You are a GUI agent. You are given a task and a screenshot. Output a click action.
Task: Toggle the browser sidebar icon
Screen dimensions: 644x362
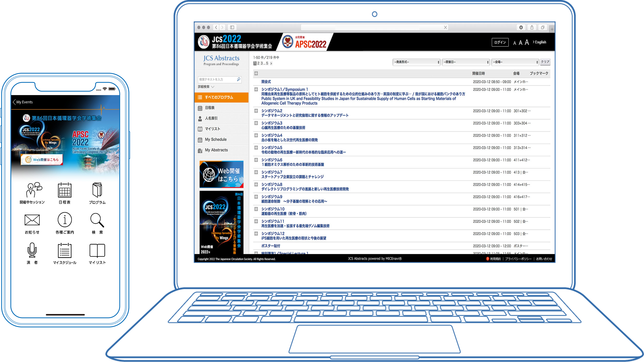click(232, 27)
